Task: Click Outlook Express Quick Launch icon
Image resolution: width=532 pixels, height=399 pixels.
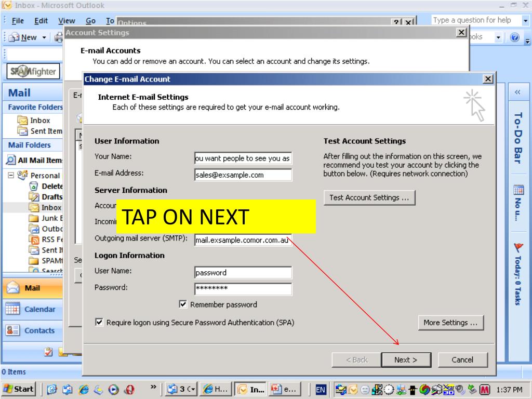Action: coord(68,390)
